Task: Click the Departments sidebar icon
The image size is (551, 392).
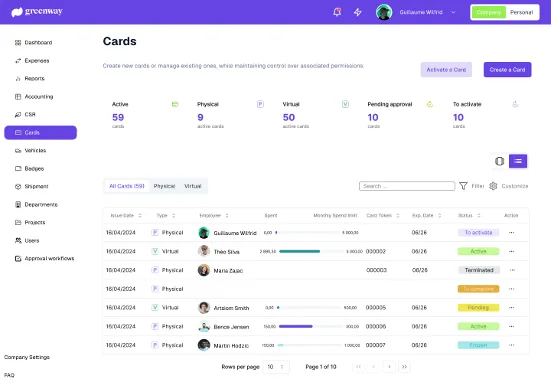Action: (x=18, y=204)
